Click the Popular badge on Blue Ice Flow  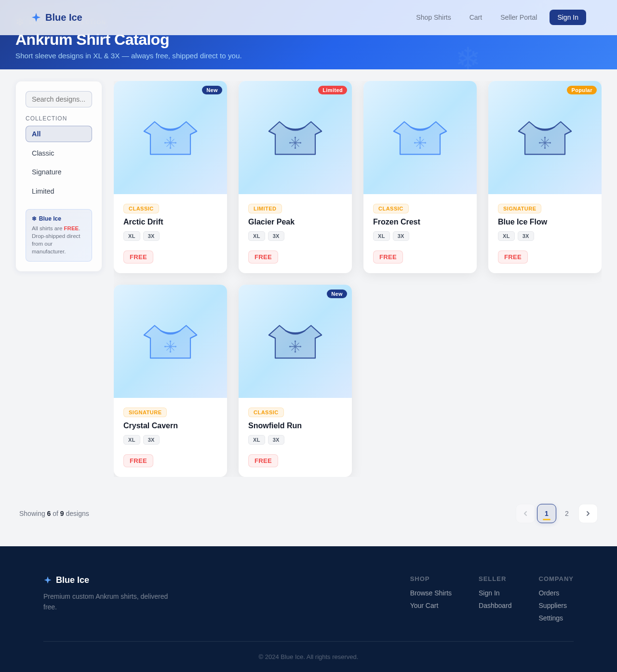582,90
